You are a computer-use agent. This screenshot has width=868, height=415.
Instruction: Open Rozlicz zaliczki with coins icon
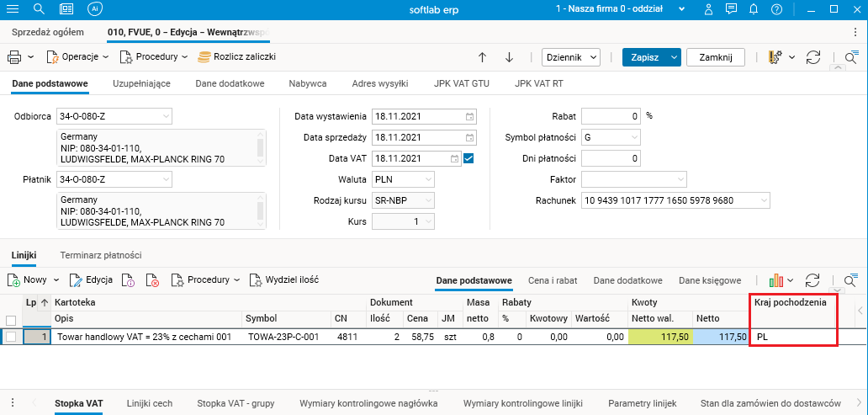(237, 56)
